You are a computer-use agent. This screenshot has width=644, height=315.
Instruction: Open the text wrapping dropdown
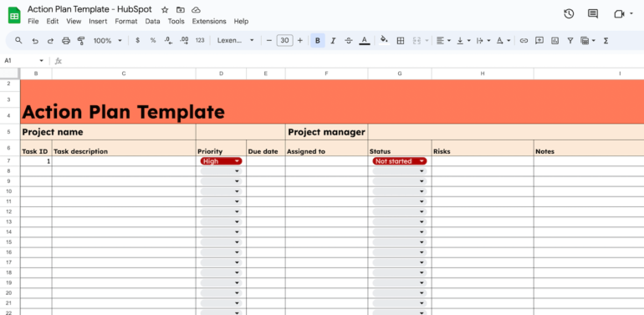483,41
